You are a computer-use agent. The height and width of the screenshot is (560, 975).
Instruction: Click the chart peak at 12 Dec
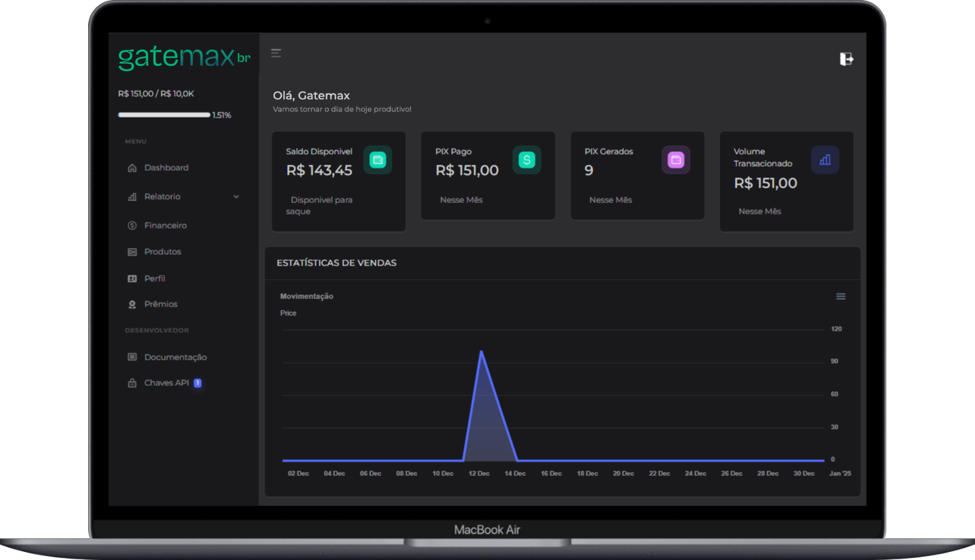tap(481, 352)
